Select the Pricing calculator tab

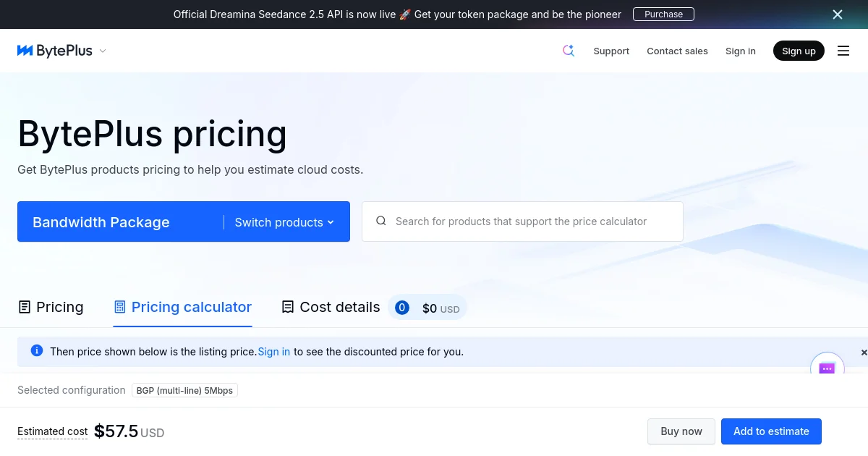pyautogui.click(x=182, y=307)
